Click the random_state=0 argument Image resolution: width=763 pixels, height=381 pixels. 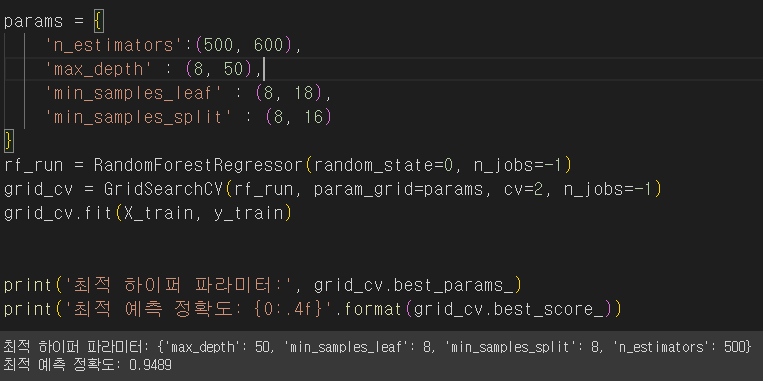(x=383, y=165)
